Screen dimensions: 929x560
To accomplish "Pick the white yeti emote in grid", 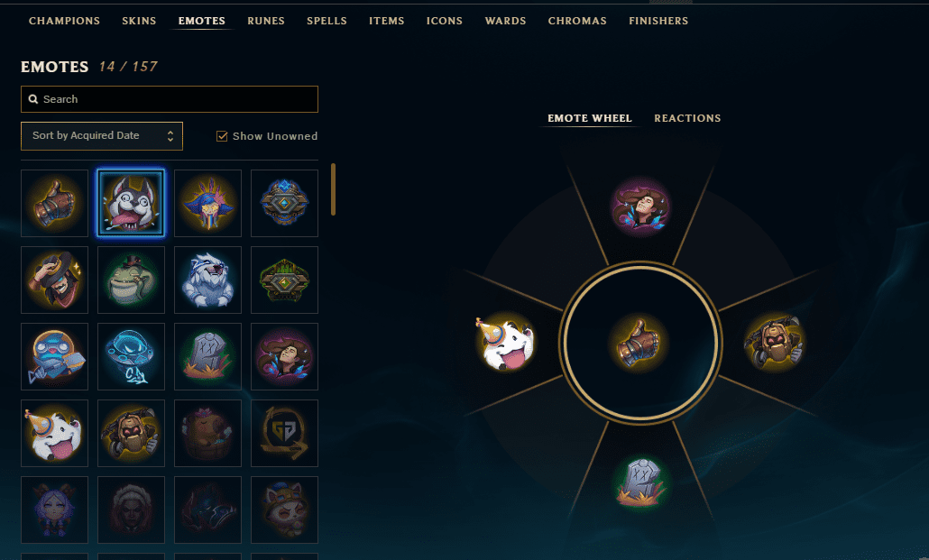I will point(208,280).
